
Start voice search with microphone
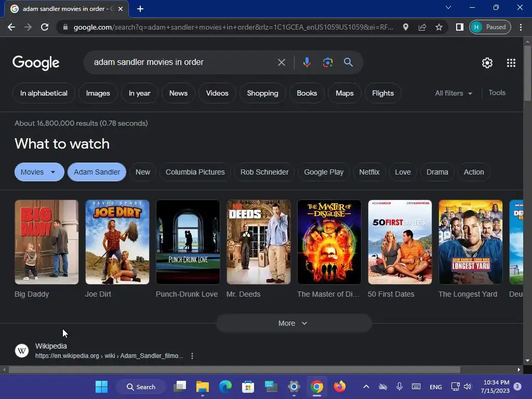[307, 62]
